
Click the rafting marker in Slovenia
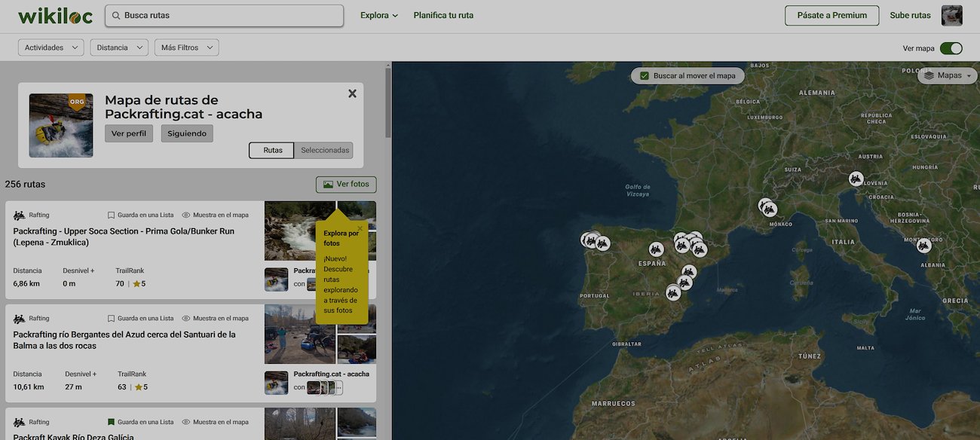coord(856,179)
